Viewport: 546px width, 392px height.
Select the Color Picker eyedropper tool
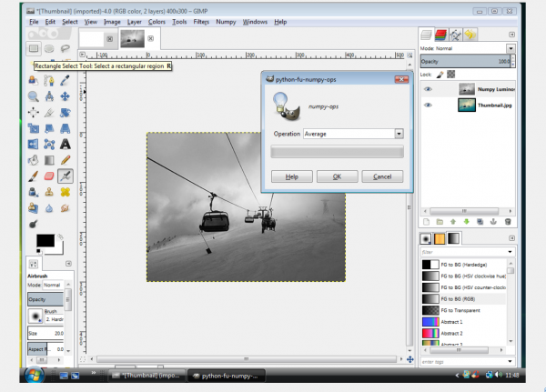tap(66, 80)
